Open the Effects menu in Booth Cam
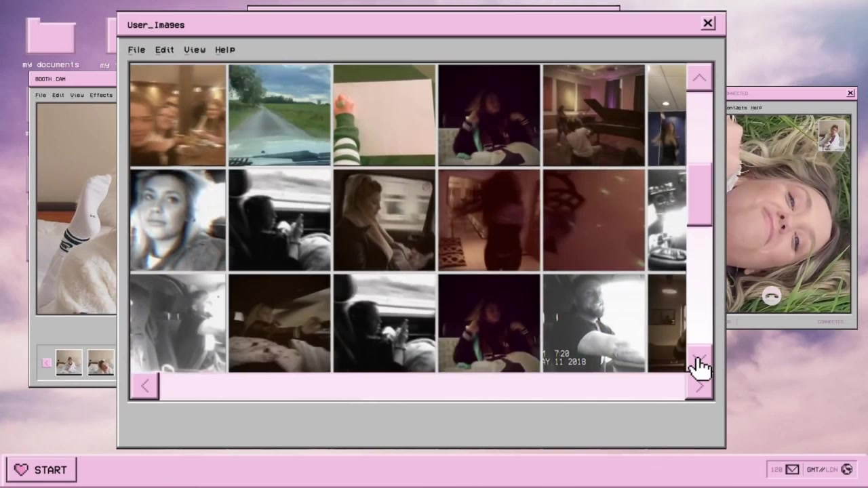The width and height of the screenshot is (868, 488). click(x=101, y=95)
